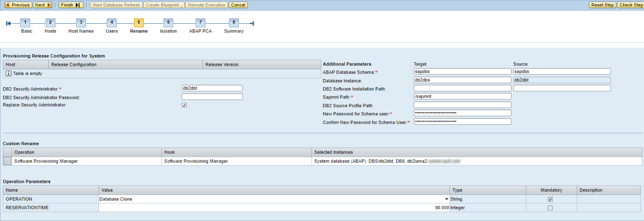Click target Database Instance field db2dbs
The image size is (644, 221).
(462, 80)
